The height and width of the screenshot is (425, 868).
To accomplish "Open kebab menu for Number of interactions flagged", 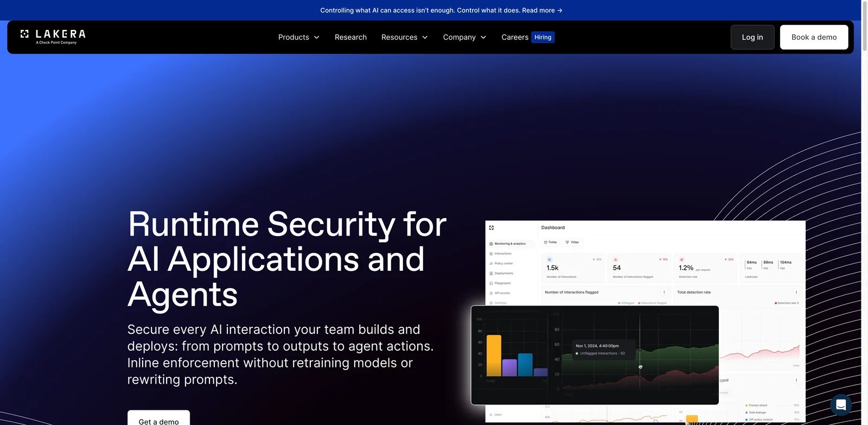I will (x=664, y=292).
